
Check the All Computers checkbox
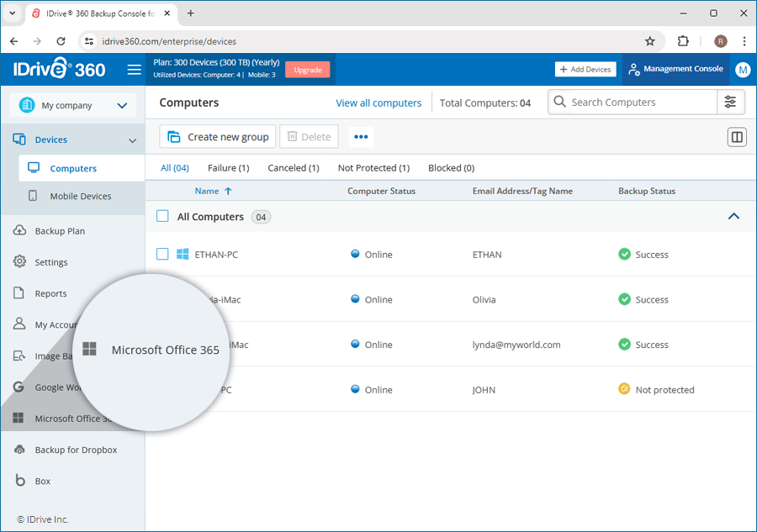162,216
